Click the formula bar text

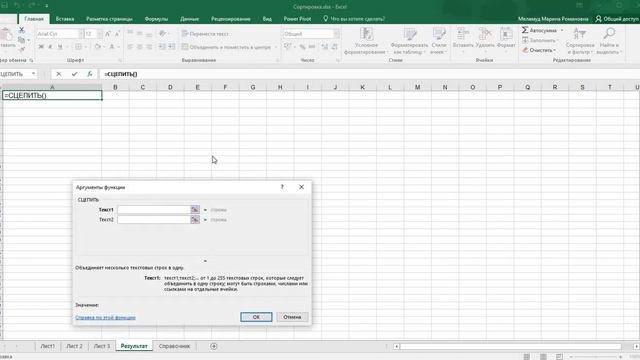(x=121, y=74)
